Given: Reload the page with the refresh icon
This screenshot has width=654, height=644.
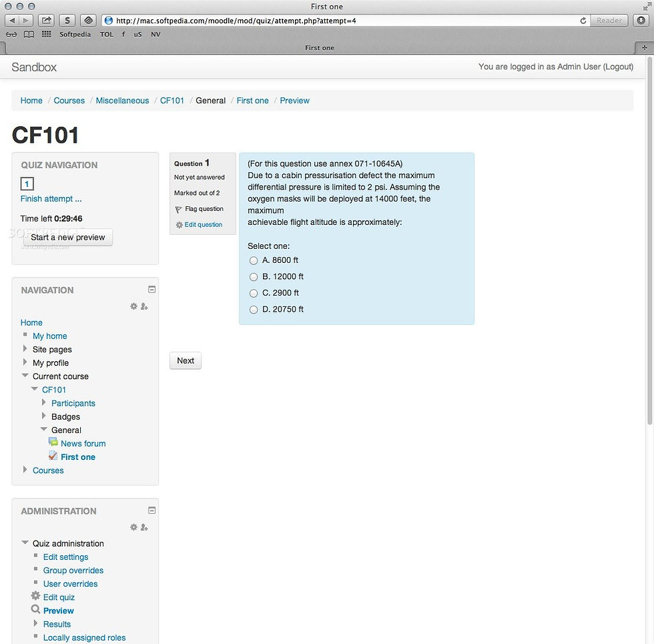Looking at the screenshot, I should pos(583,21).
